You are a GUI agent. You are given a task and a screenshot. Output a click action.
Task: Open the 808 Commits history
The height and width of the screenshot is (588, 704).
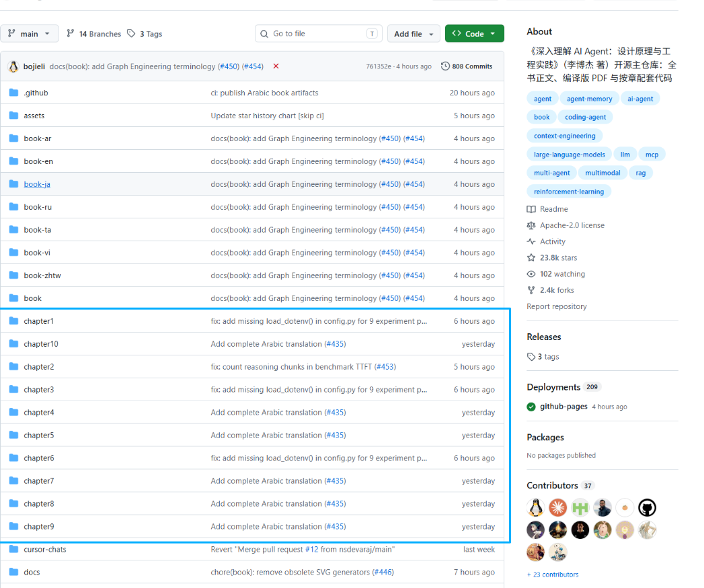pyautogui.click(x=467, y=66)
